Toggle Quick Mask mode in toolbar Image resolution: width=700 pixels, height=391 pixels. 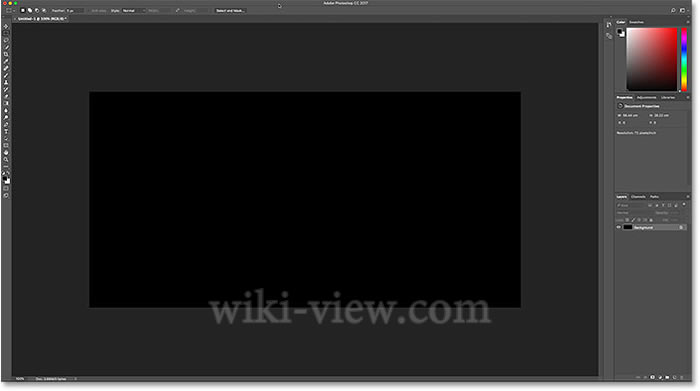point(6,188)
